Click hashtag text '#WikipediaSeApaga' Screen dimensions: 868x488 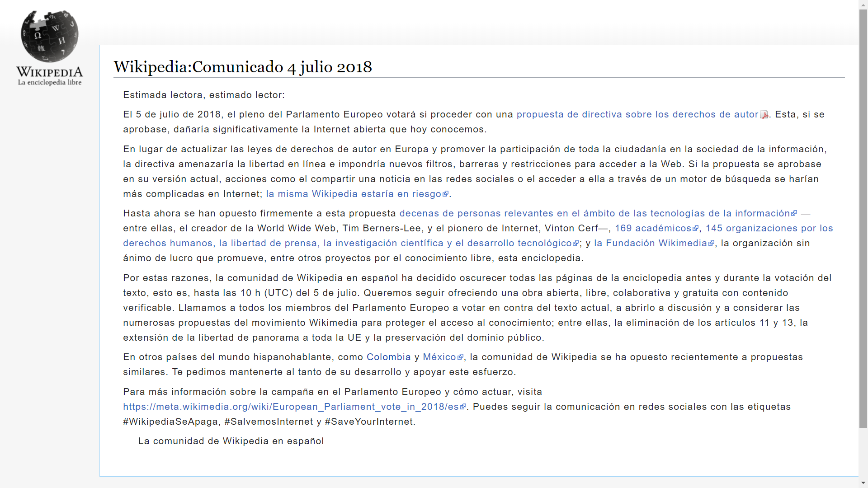170,422
